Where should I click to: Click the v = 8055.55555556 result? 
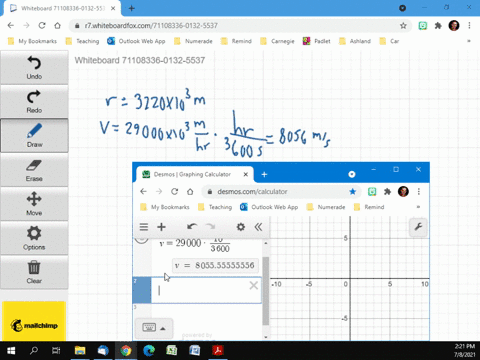(x=215, y=265)
